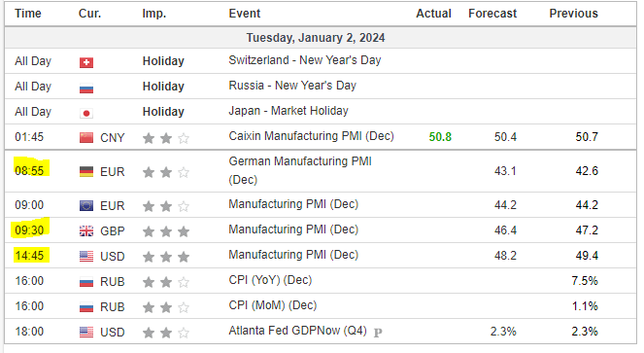Screen dimensions: 644x353
Task: Click the UK flag next to GBP
Action: pos(86,230)
